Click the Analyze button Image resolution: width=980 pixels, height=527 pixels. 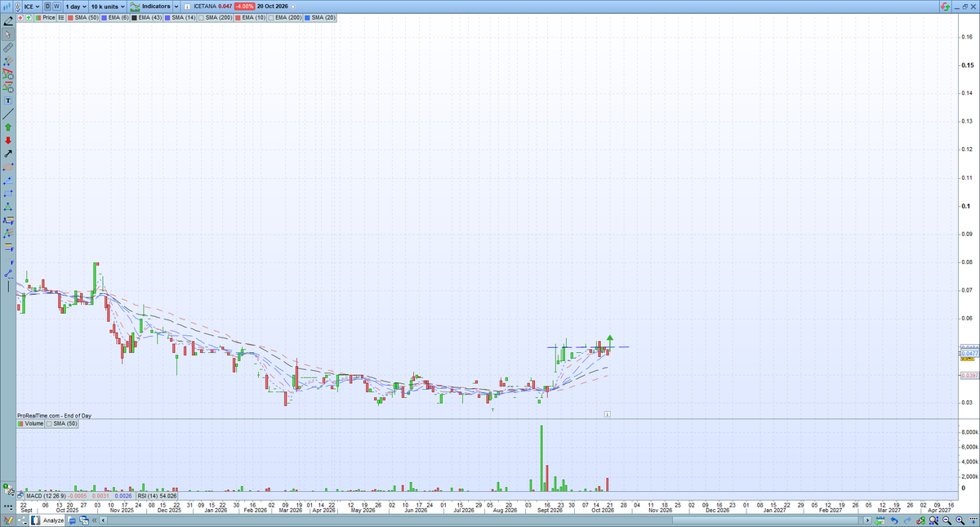(x=47, y=520)
